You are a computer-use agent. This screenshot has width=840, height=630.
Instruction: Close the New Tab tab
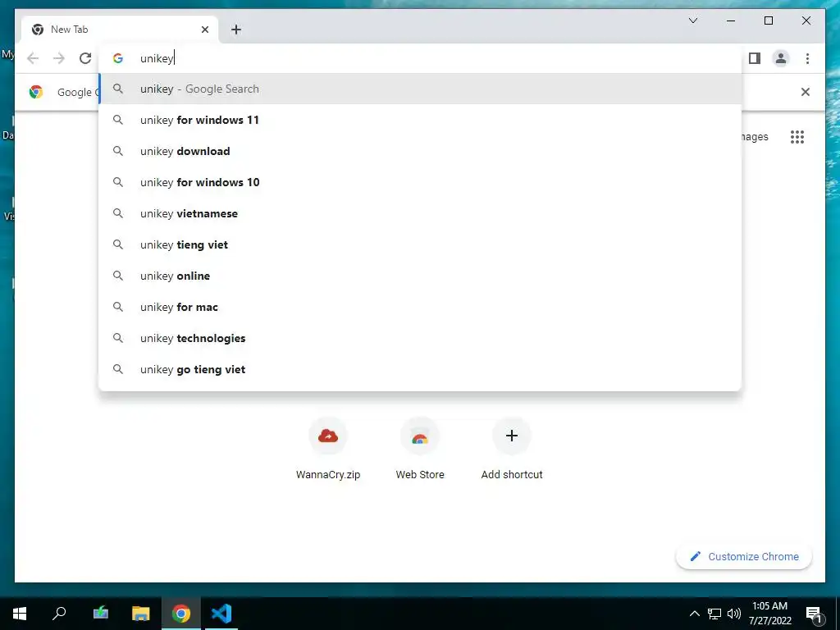coord(204,30)
